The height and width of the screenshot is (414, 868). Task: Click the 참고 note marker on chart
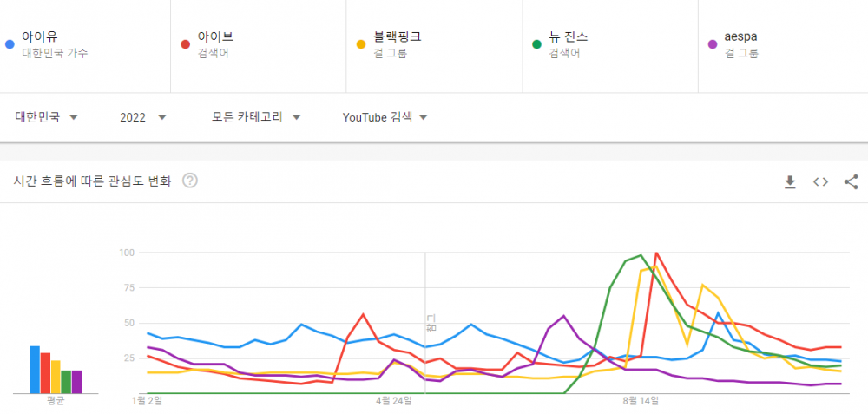coord(431,322)
